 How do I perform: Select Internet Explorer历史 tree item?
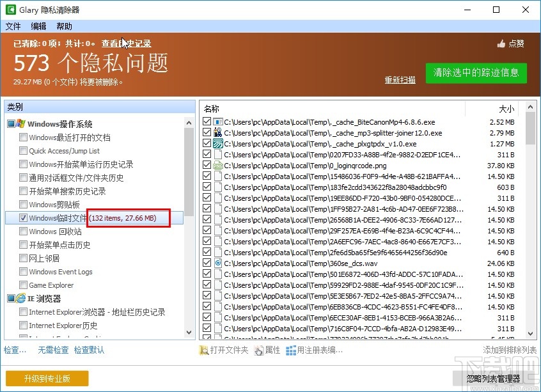point(63,325)
